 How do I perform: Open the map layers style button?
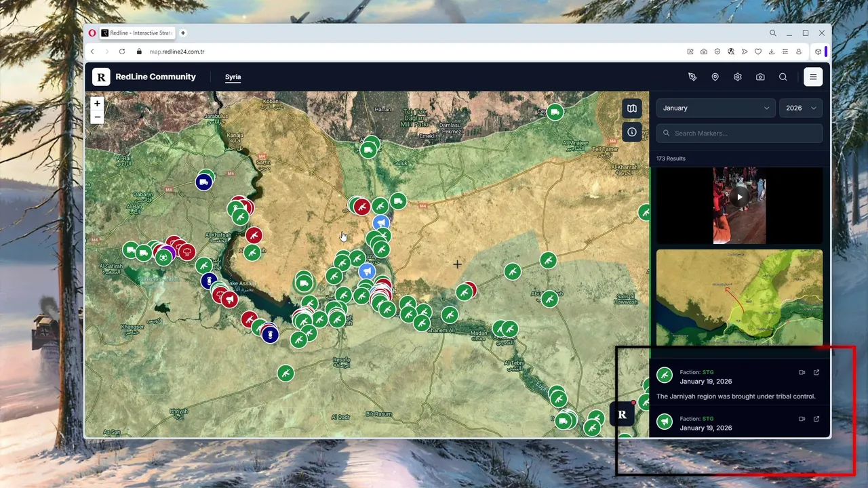[631, 108]
